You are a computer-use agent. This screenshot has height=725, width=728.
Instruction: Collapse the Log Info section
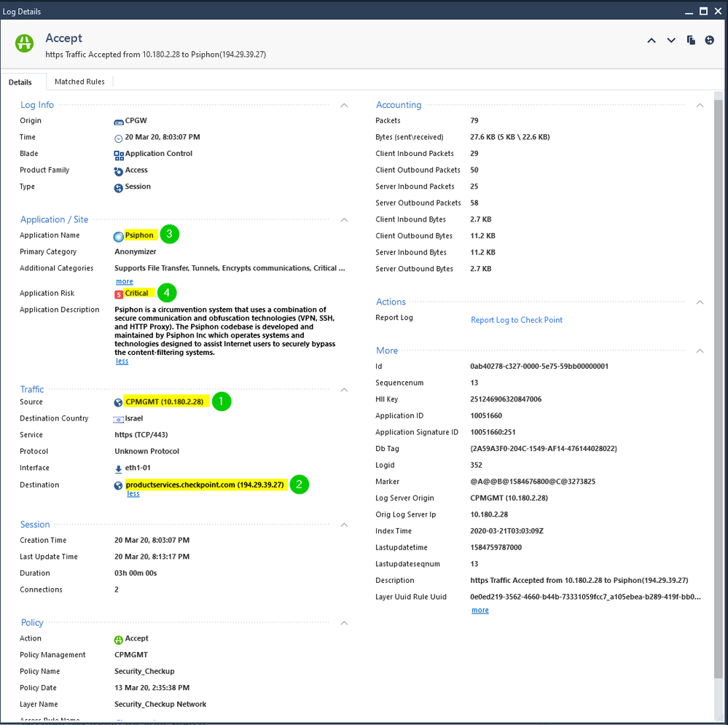click(344, 106)
